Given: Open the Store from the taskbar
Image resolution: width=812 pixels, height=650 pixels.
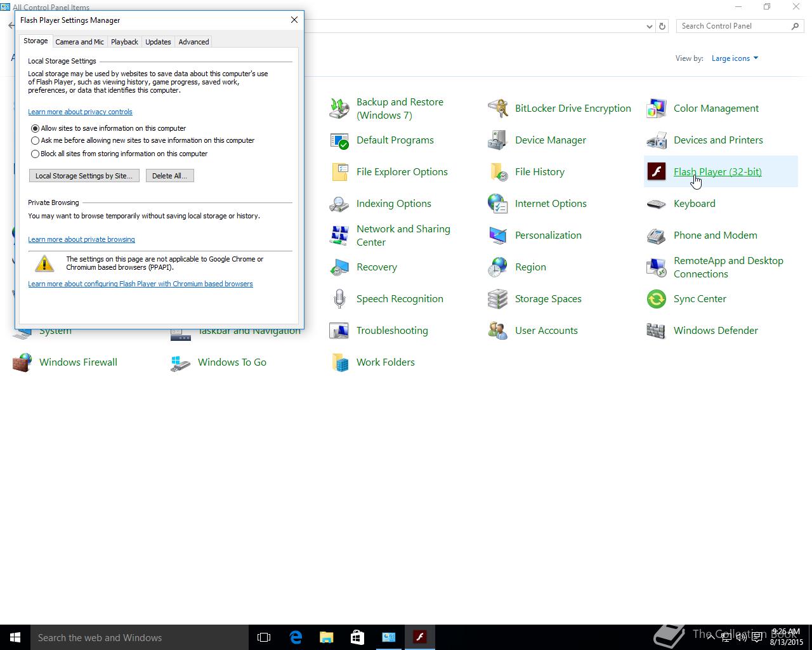Looking at the screenshot, I should 358,637.
